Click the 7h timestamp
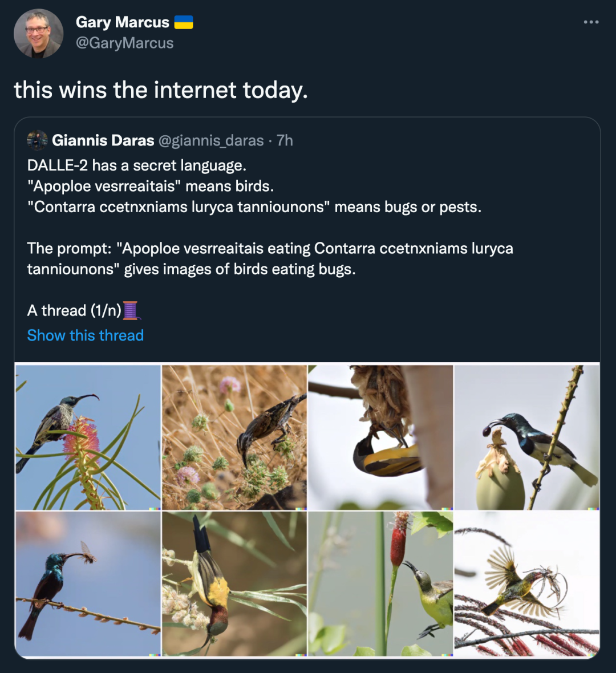The width and height of the screenshot is (616, 673). click(285, 140)
